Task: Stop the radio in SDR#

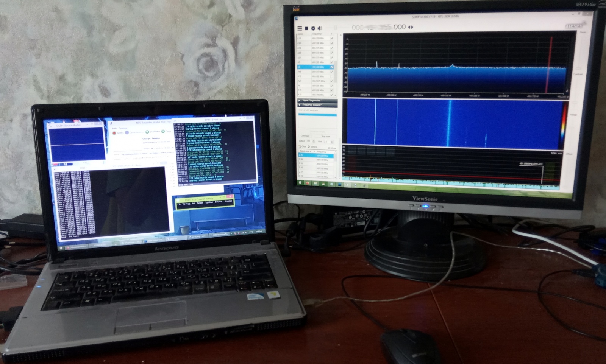Action: click(x=306, y=28)
